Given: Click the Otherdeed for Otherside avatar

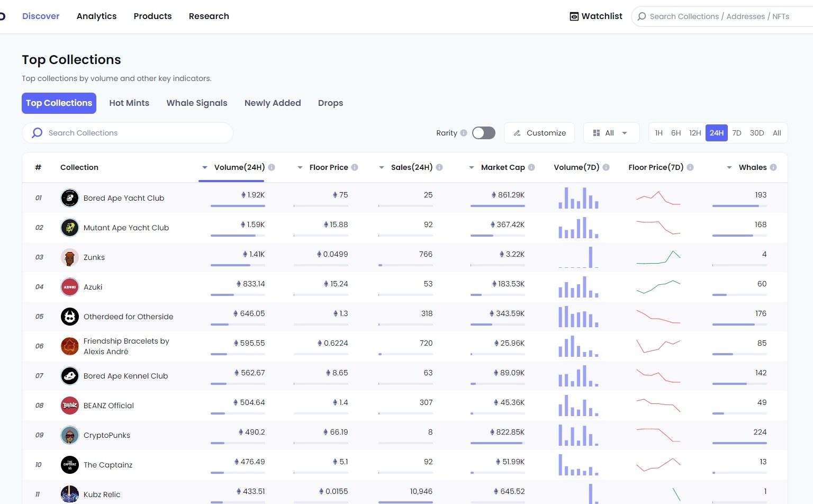Looking at the screenshot, I should [x=69, y=317].
